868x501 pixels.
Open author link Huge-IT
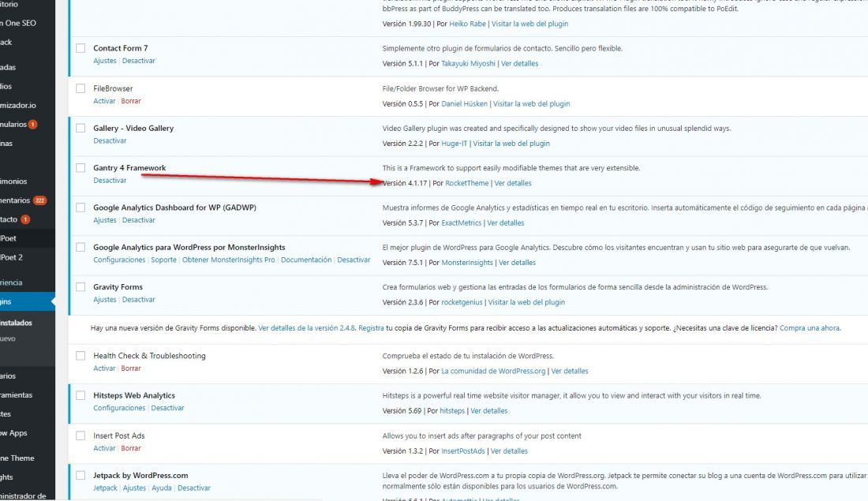click(x=455, y=144)
